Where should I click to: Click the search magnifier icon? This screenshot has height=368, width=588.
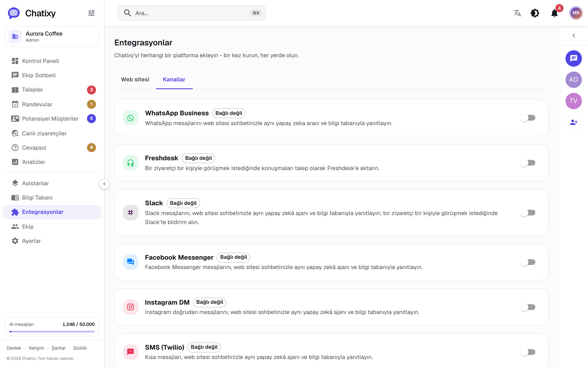click(128, 13)
